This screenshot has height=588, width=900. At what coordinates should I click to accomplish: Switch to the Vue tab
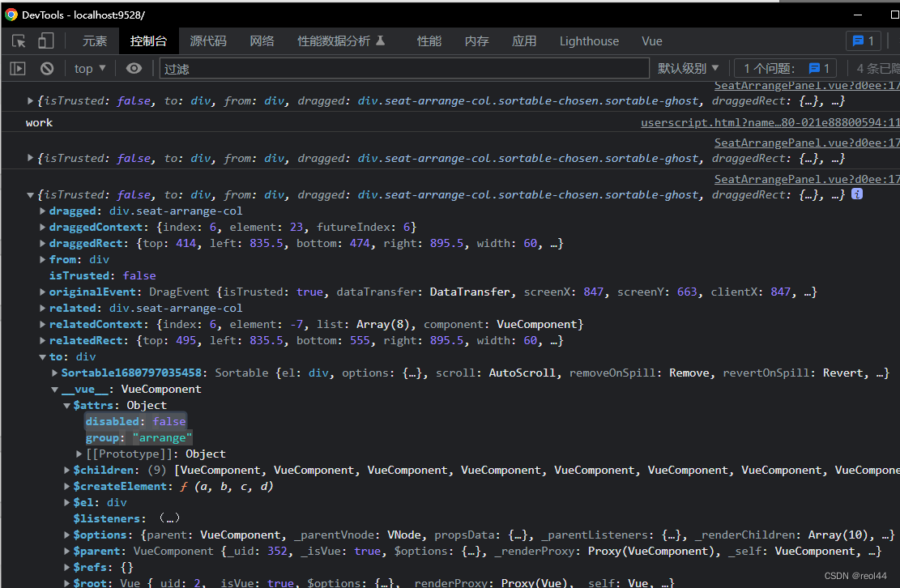click(652, 41)
